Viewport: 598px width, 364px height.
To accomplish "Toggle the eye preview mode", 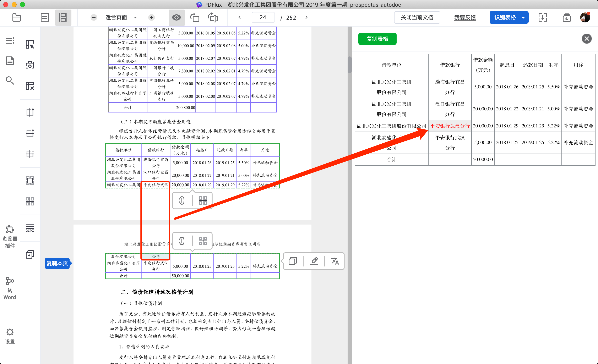I will pyautogui.click(x=176, y=17).
